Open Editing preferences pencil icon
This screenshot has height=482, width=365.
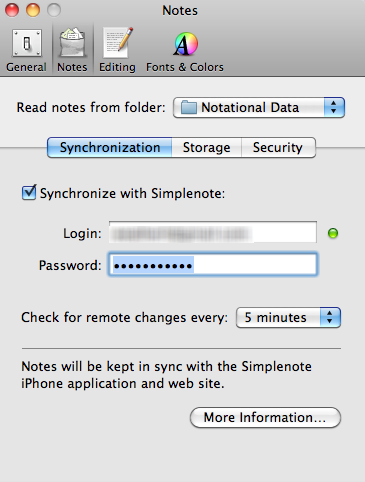(118, 43)
